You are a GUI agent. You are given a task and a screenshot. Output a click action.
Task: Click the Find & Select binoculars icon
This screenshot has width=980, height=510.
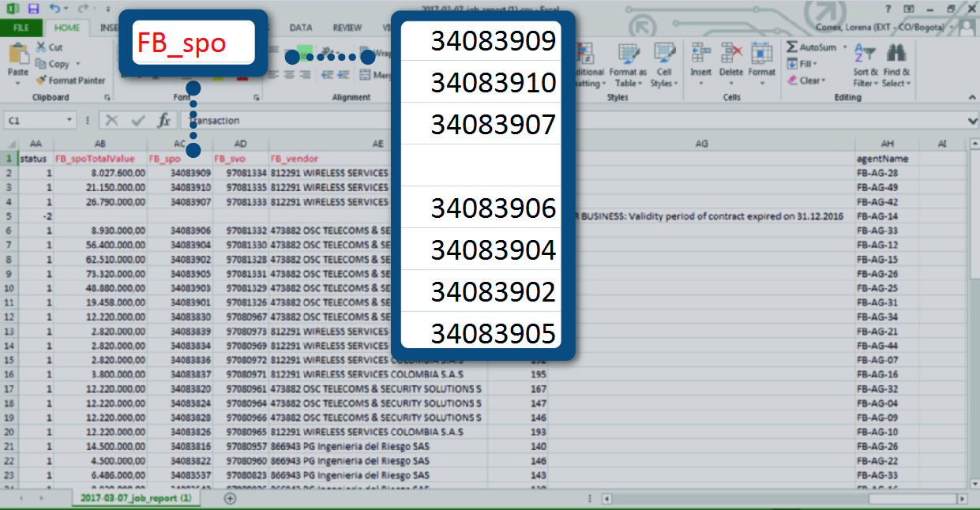[895, 55]
